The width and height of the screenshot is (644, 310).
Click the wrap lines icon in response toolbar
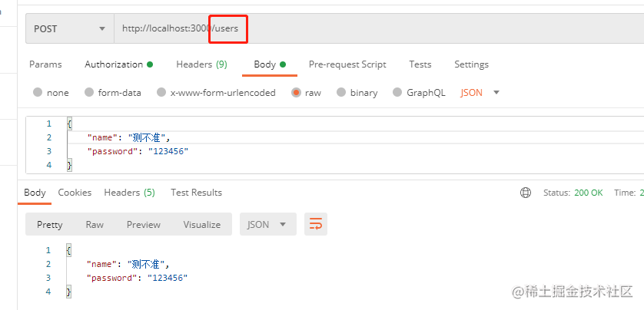pyautogui.click(x=315, y=224)
